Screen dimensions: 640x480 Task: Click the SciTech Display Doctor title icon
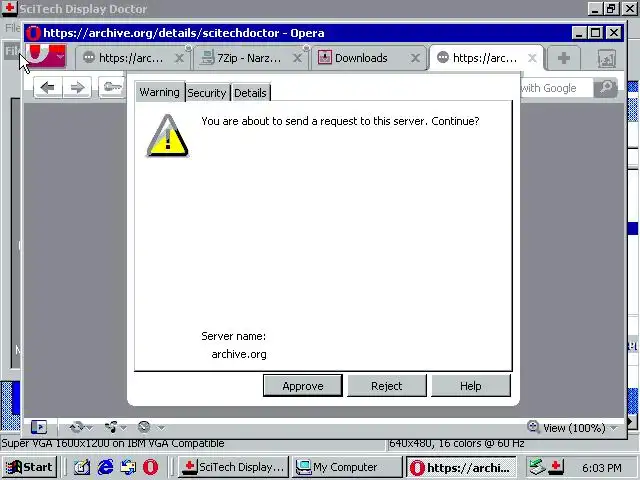pyautogui.click(x=9, y=9)
